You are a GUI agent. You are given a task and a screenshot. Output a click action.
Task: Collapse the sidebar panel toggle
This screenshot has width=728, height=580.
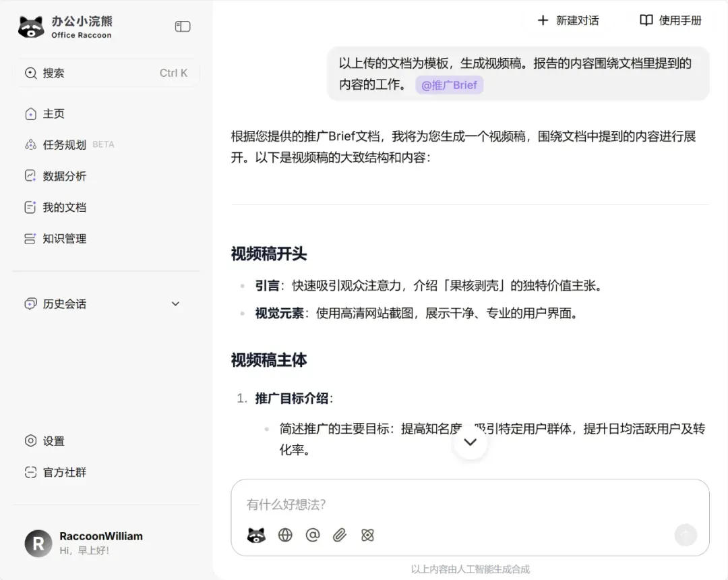[183, 26]
